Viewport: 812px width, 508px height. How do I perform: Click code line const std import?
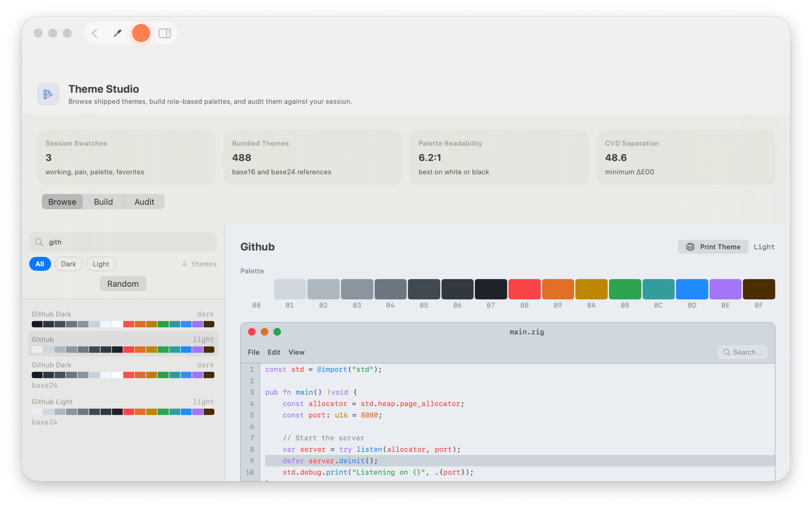click(x=324, y=370)
